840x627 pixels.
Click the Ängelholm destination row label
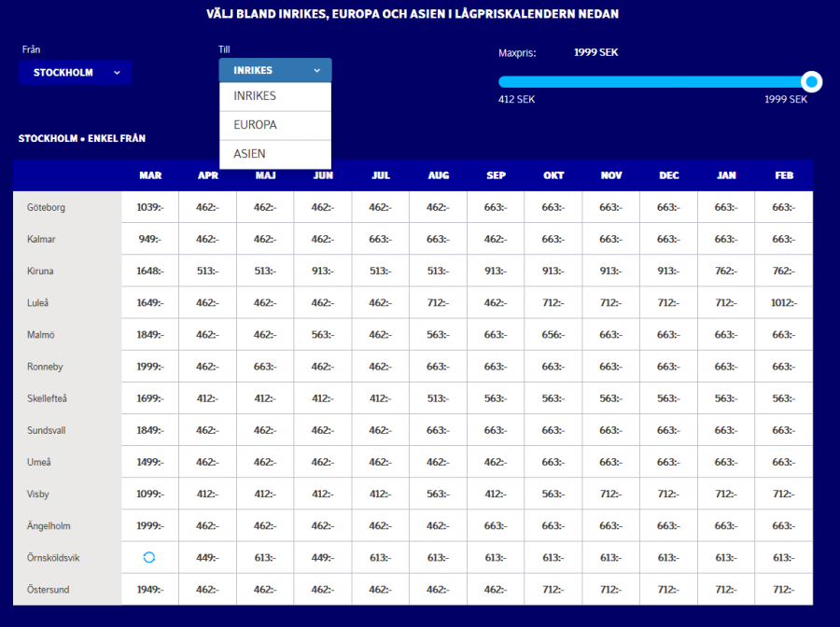click(x=47, y=526)
